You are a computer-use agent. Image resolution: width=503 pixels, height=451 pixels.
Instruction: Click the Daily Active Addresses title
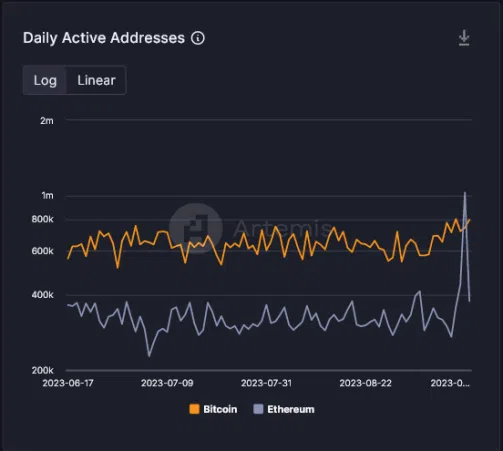(104, 38)
